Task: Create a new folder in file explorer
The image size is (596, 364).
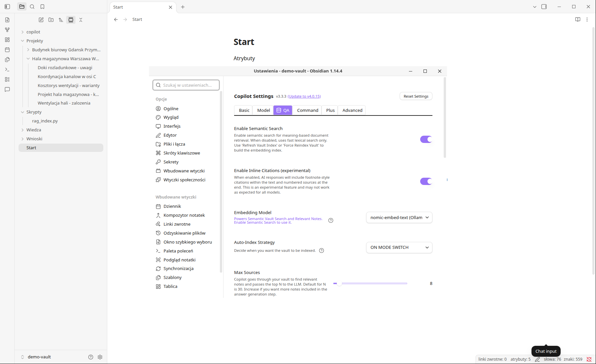Action: pos(51,20)
